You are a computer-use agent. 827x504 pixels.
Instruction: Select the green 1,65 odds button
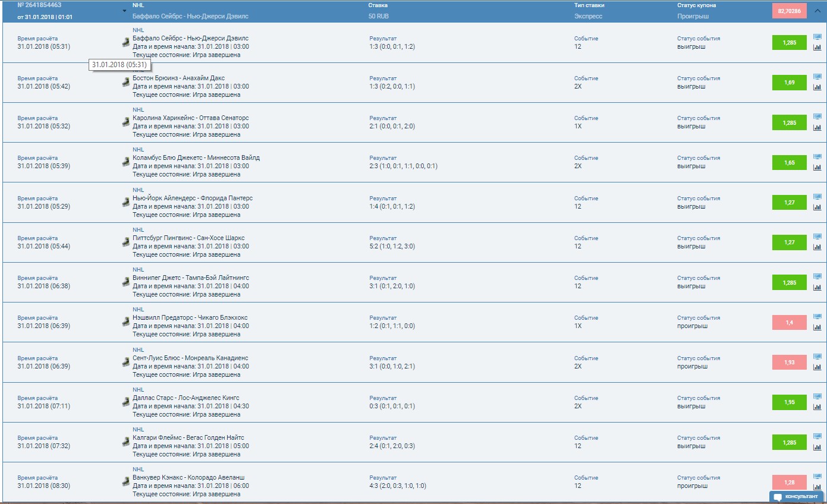tap(790, 162)
